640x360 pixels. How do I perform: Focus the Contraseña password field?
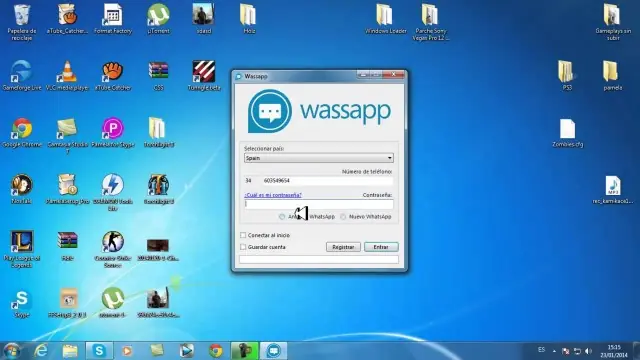click(x=318, y=204)
